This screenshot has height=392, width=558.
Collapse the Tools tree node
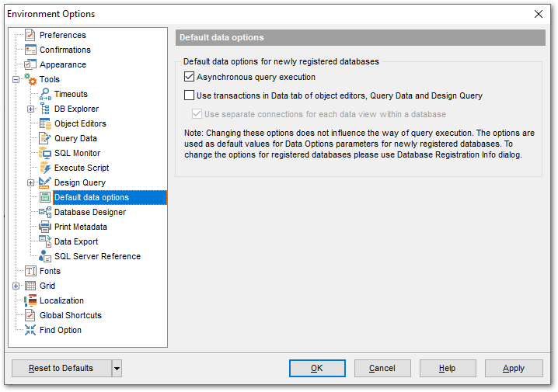16,80
